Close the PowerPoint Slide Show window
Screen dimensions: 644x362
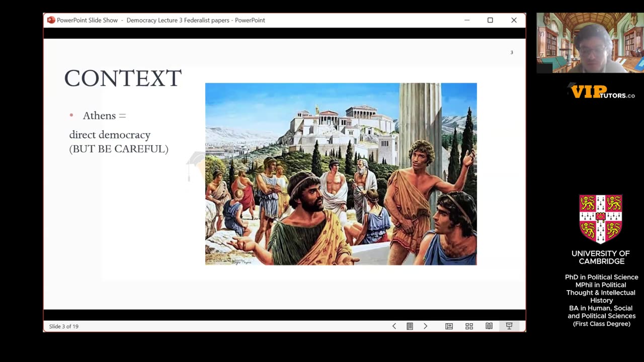point(514,20)
